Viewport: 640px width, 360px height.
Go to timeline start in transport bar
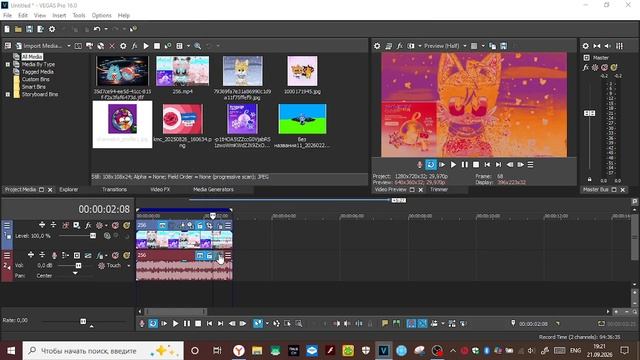click(x=209, y=323)
